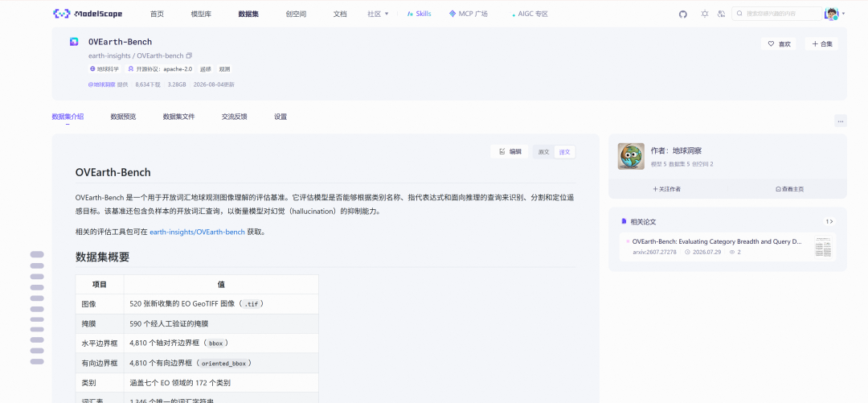
Task: Click the 8,634下载 download count
Action: pyautogui.click(x=147, y=84)
